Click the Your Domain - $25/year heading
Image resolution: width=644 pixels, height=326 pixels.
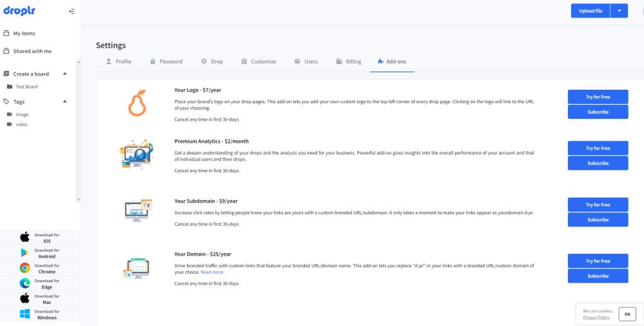point(203,254)
